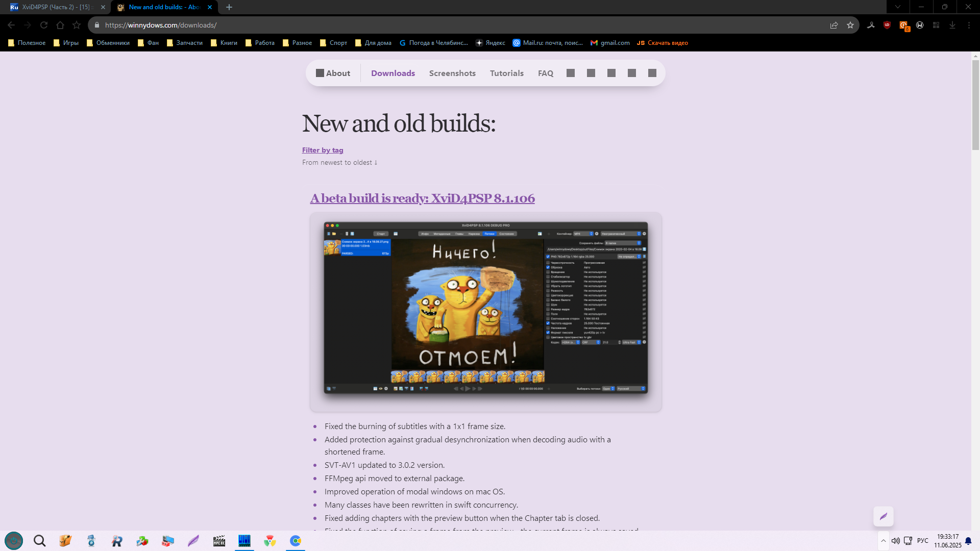Open the Обменники bookmarks folder
This screenshot has height=551, width=980.
pyautogui.click(x=108, y=43)
